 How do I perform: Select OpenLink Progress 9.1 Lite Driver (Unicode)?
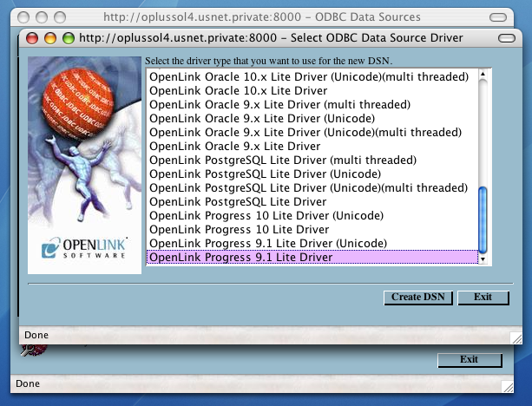267,243
